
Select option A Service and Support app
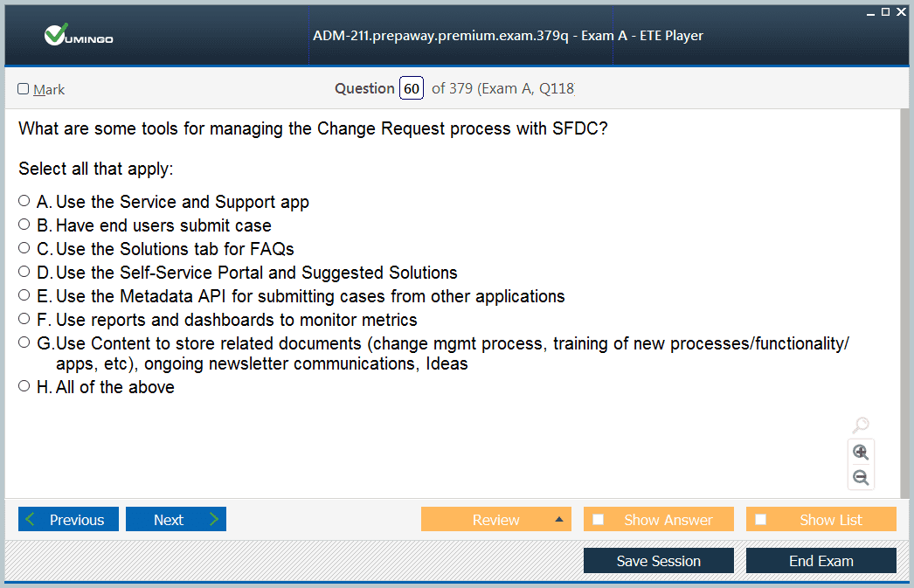[24, 201]
